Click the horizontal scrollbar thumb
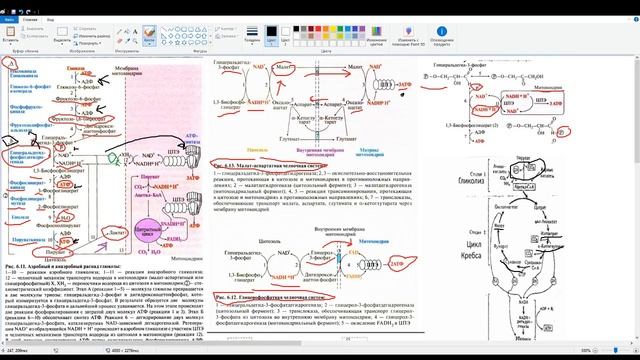Image resolution: width=640 pixels, height=360 pixels. pos(152,343)
